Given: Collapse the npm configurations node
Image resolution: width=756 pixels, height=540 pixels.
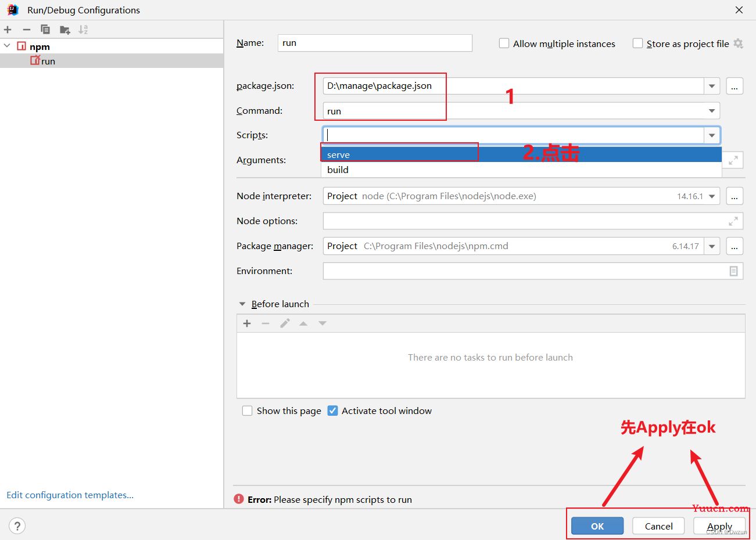Looking at the screenshot, I should [x=7, y=46].
